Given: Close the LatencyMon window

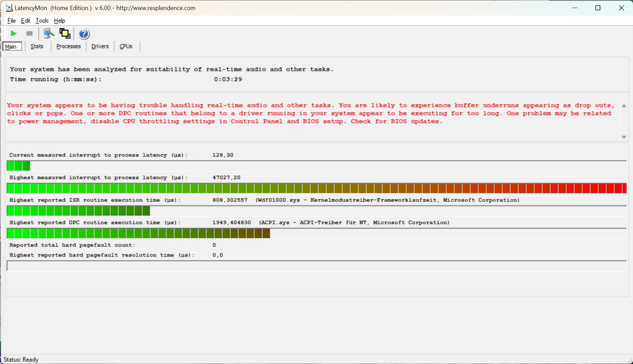Looking at the screenshot, I should click(x=621, y=8).
